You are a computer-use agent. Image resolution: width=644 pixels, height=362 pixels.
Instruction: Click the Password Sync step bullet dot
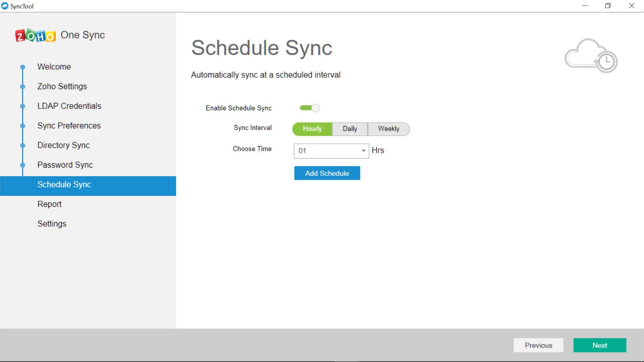point(22,165)
